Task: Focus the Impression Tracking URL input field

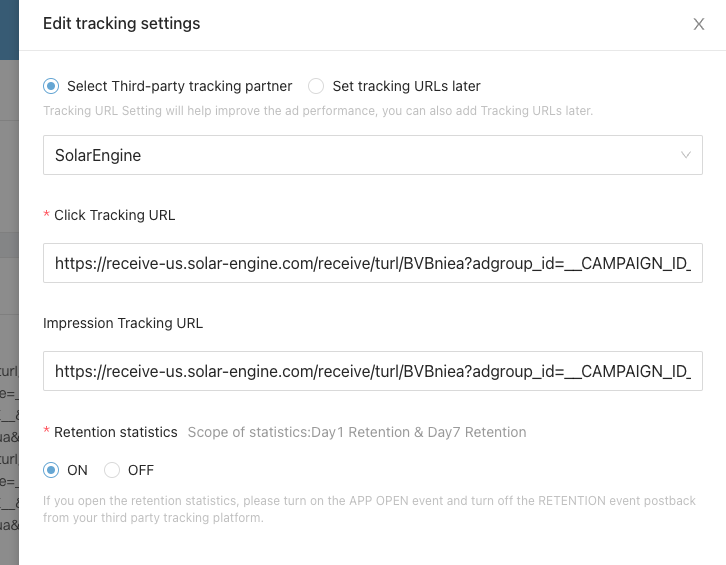Action: click(x=372, y=371)
